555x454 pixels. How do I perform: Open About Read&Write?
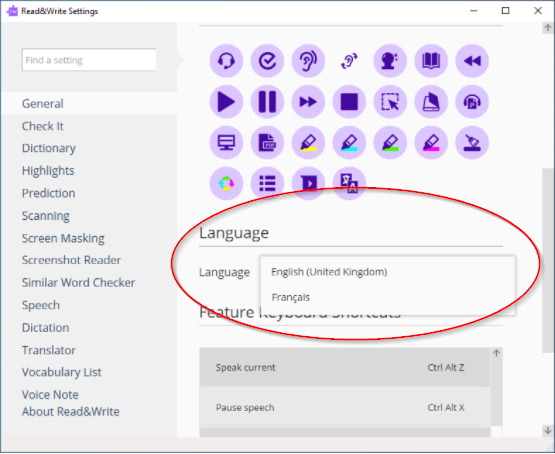click(x=70, y=412)
